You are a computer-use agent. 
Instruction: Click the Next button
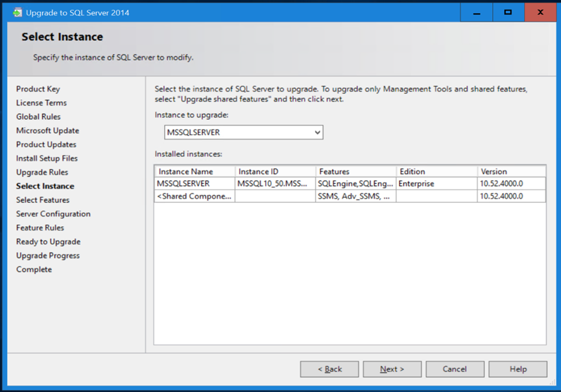click(392, 369)
